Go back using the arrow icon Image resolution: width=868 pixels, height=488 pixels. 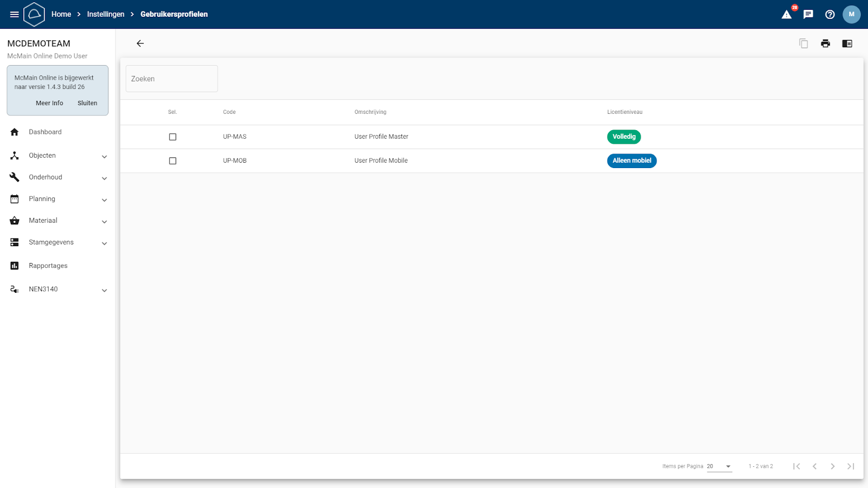tap(140, 43)
